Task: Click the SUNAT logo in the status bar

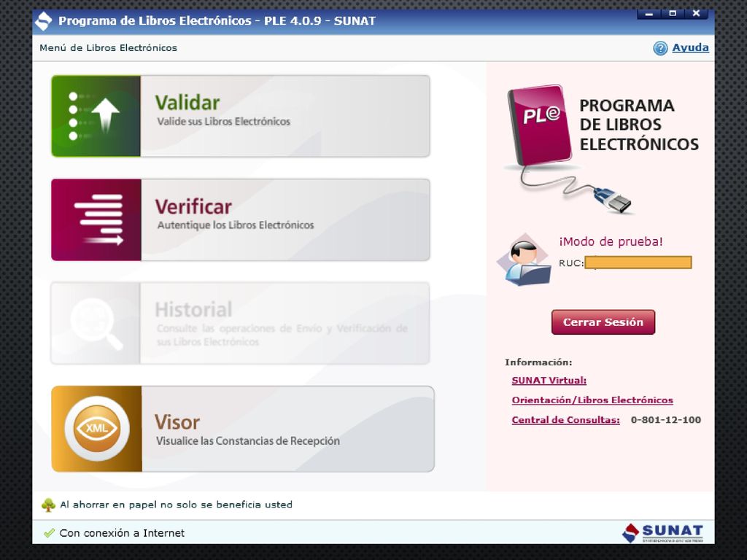Action: (x=662, y=533)
